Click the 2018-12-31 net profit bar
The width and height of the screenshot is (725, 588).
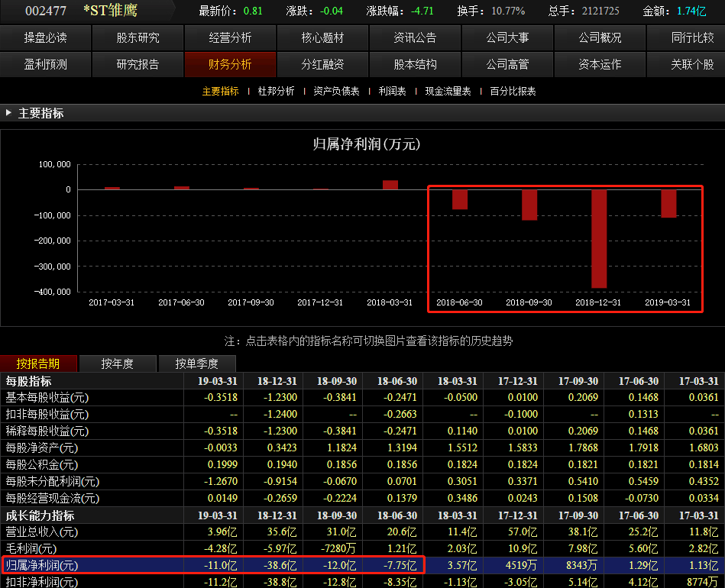[599, 239]
